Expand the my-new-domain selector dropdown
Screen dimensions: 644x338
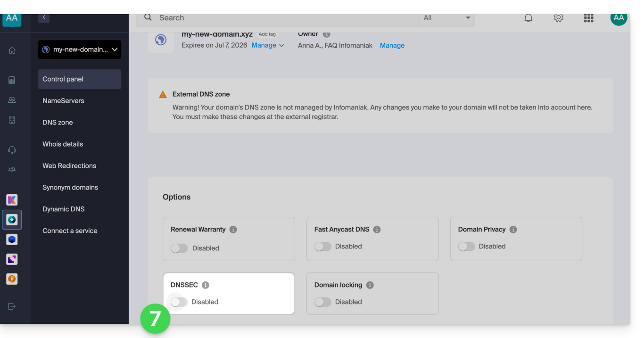[x=80, y=49]
